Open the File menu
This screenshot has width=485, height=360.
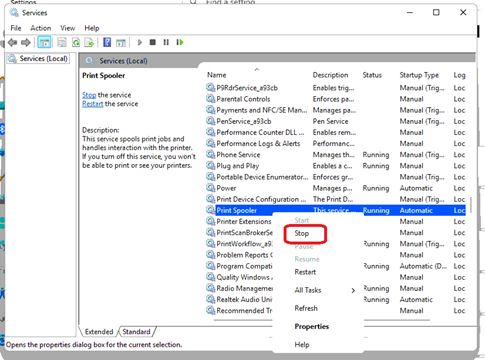click(16, 28)
